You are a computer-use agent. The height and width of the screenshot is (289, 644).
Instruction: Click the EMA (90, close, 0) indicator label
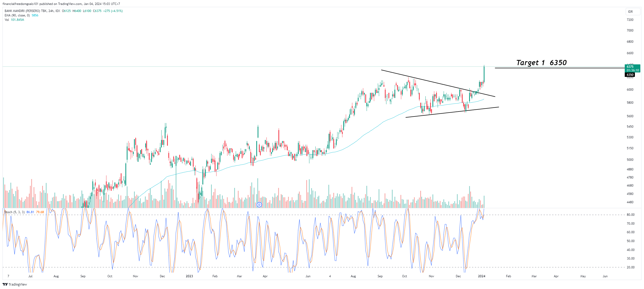click(17, 15)
